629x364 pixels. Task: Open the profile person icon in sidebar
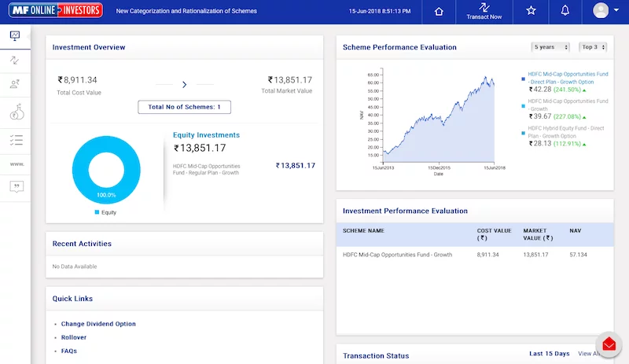coord(15,84)
